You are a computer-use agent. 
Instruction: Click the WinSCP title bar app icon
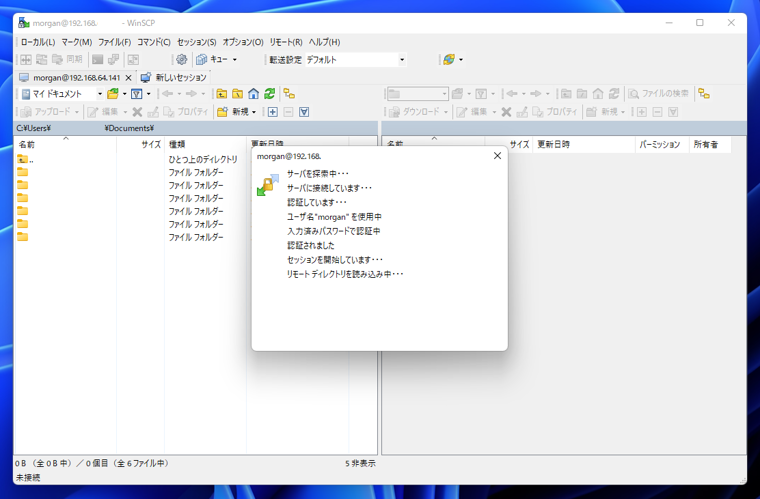pos(24,23)
